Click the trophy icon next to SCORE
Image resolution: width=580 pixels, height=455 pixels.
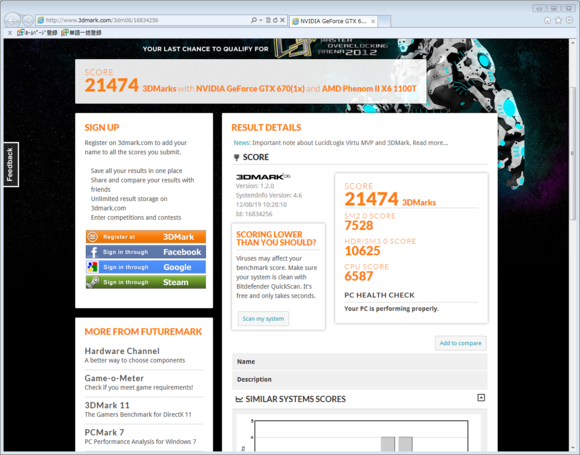click(237, 158)
